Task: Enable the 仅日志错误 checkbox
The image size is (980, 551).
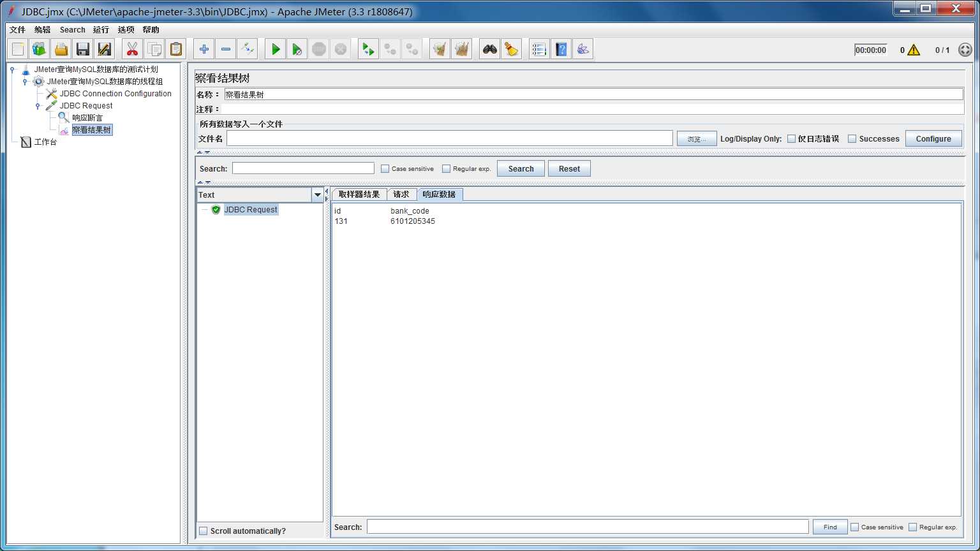Action: point(792,138)
